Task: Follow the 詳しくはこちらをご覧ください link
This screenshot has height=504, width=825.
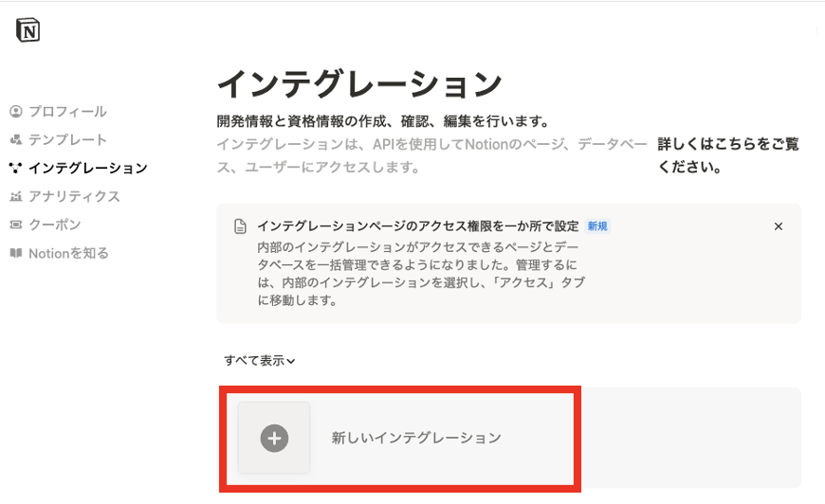Action: coord(728,155)
